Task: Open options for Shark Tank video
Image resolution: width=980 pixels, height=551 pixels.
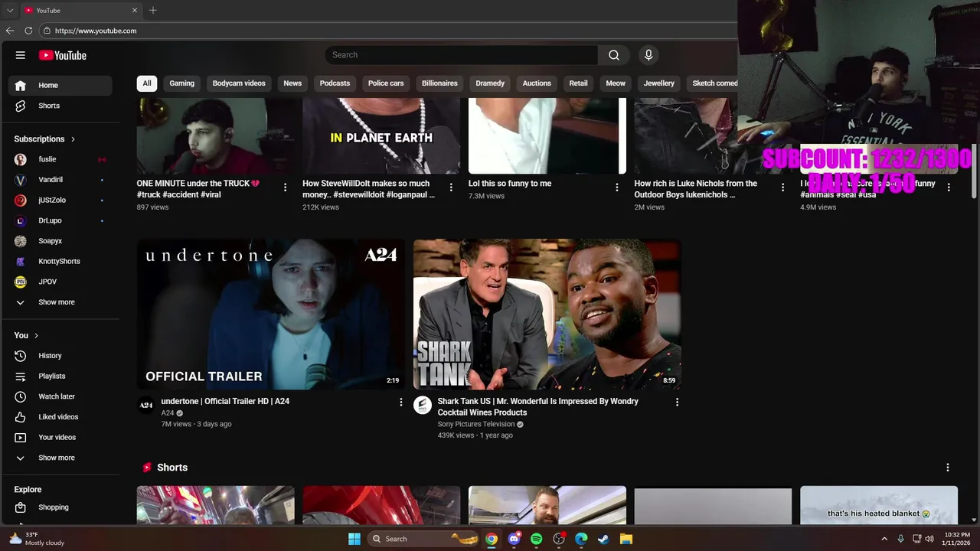Action: pyautogui.click(x=677, y=402)
